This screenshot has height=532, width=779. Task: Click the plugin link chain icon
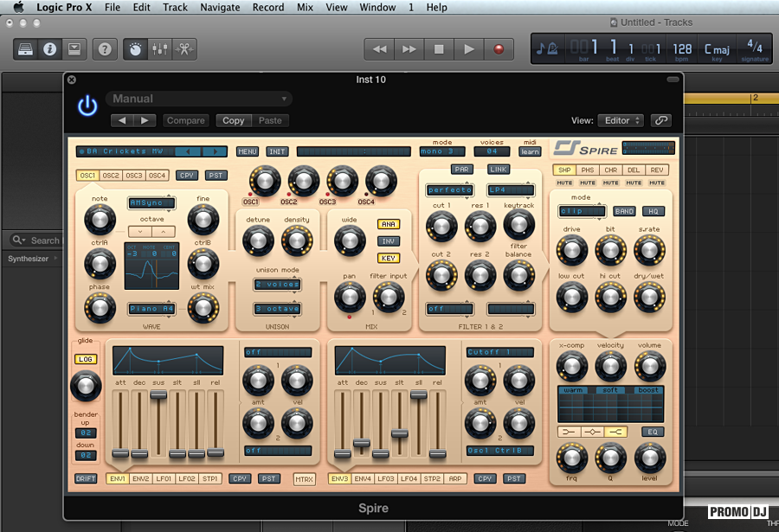click(661, 121)
